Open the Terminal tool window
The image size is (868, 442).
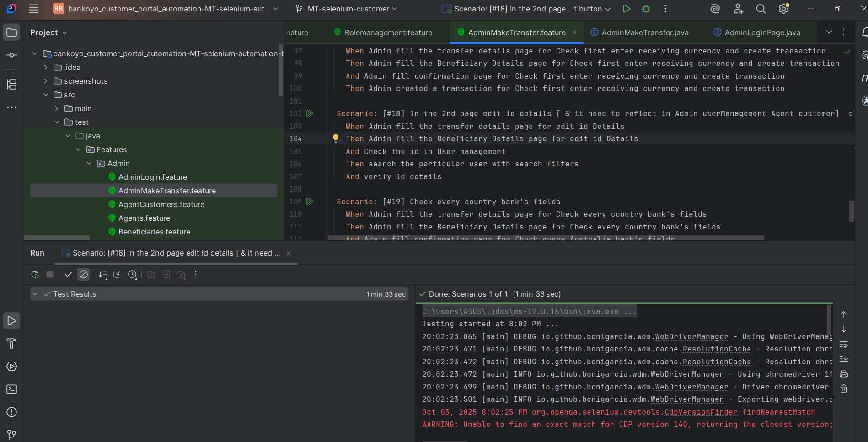11,389
